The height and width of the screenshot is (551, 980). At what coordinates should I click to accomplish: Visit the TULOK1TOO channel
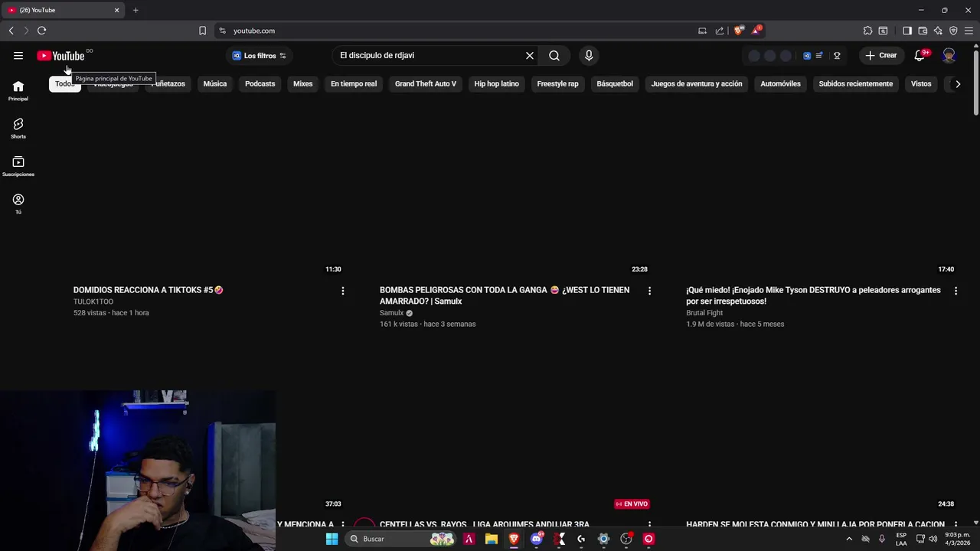(93, 302)
